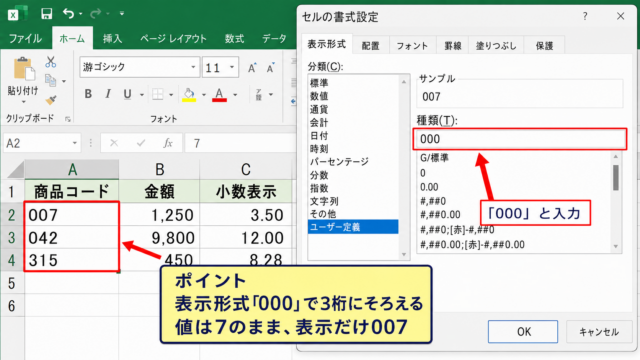This screenshot has width=640, height=360.
Task: Open the データ ribbon tab
Action: click(x=274, y=39)
